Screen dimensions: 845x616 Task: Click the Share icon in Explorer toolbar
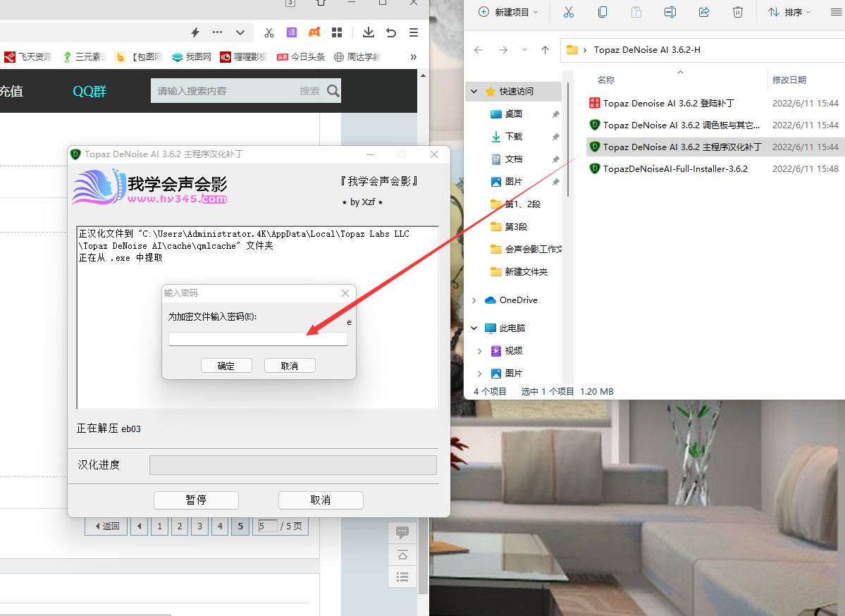click(x=704, y=12)
